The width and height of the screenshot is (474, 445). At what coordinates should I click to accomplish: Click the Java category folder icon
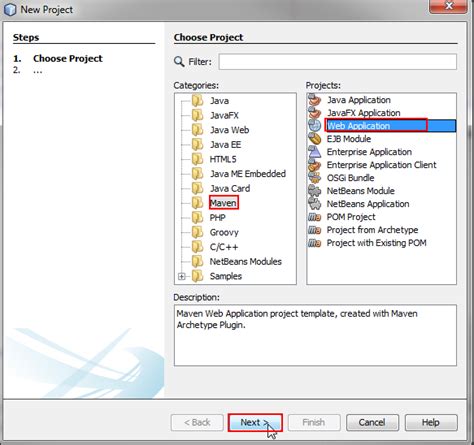[x=198, y=101]
